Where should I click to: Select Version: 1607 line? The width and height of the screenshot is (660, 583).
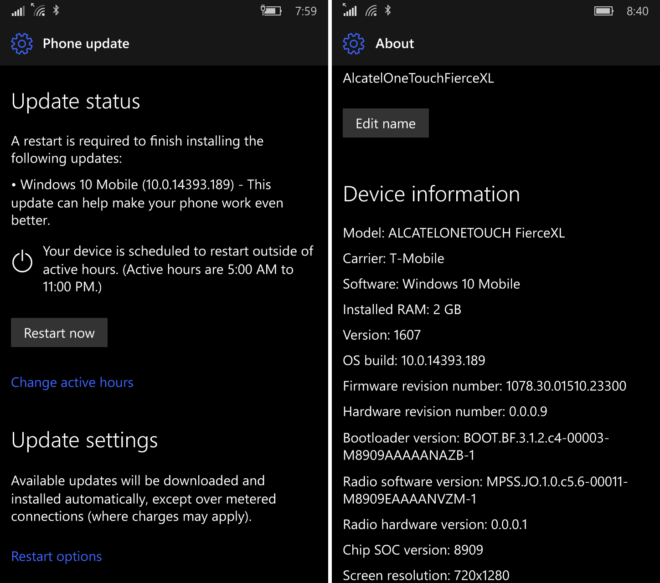coord(382,335)
